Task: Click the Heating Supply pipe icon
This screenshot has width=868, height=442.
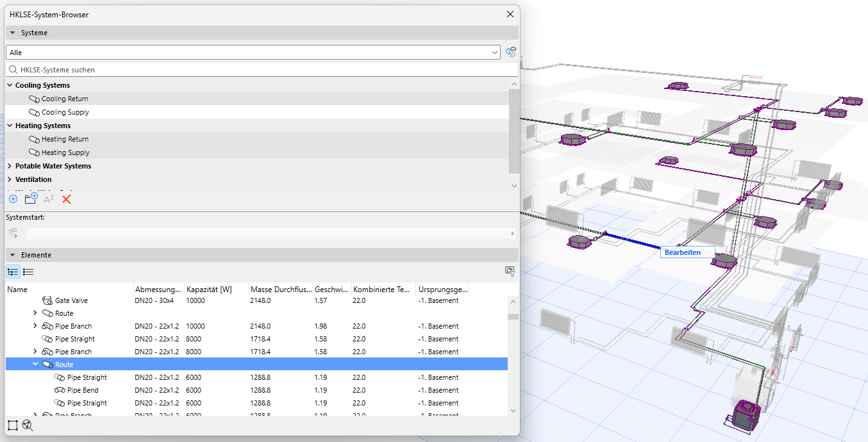Action: [x=35, y=152]
